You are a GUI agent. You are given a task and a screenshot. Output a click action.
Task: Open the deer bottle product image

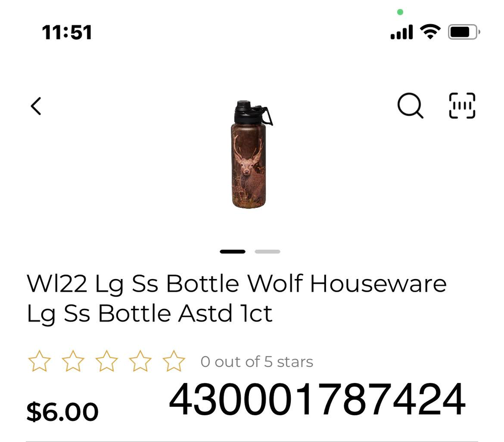(251, 154)
